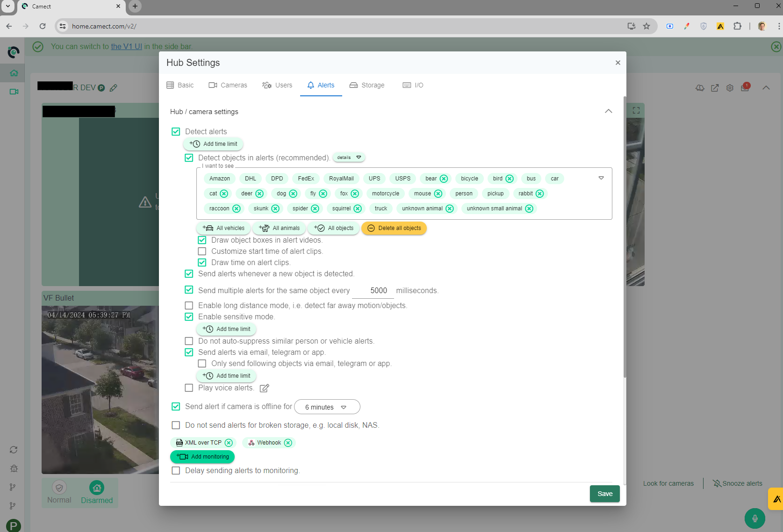The width and height of the screenshot is (783, 532).
Task: Collapse the hub panel chevron
Action: click(x=766, y=88)
